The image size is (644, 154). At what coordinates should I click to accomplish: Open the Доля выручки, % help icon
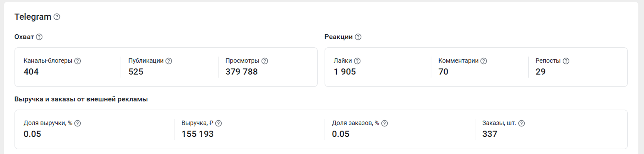point(78,123)
